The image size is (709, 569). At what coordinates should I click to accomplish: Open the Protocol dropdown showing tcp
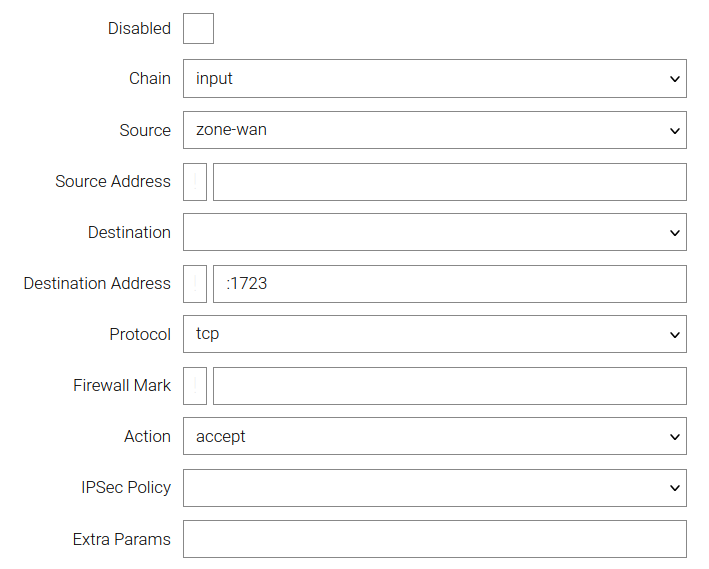tap(434, 334)
